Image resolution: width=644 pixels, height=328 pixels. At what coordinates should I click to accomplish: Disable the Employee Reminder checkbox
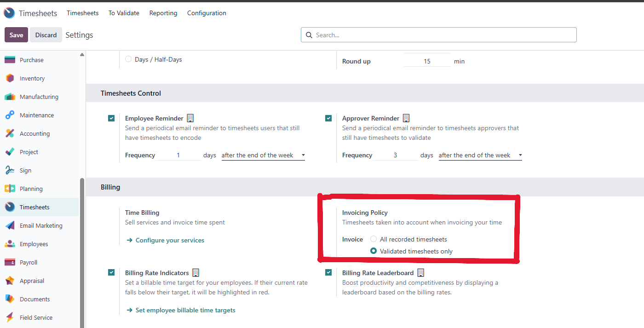(x=111, y=118)
